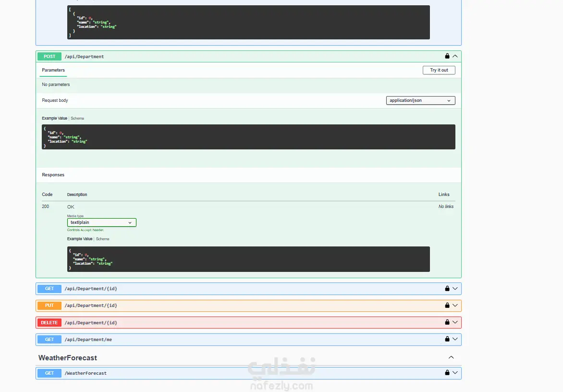Click the WeatherForecast section heading
Image resolution: width=563 pixels, height=392 pixels.
tap(68, 357)
